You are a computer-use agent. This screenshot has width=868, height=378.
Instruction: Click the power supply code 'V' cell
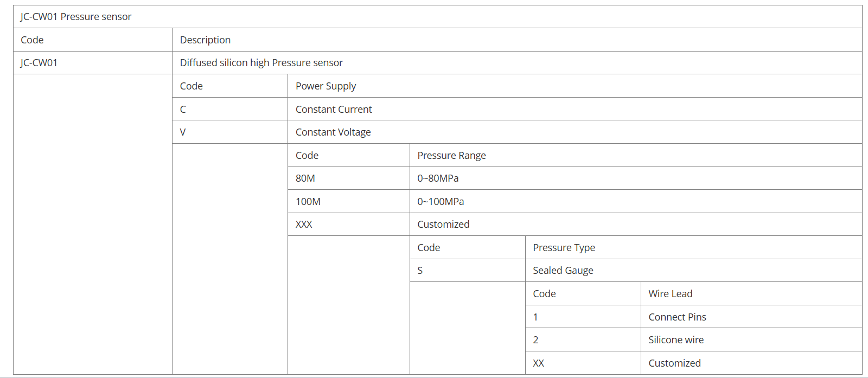coord(183,132)
